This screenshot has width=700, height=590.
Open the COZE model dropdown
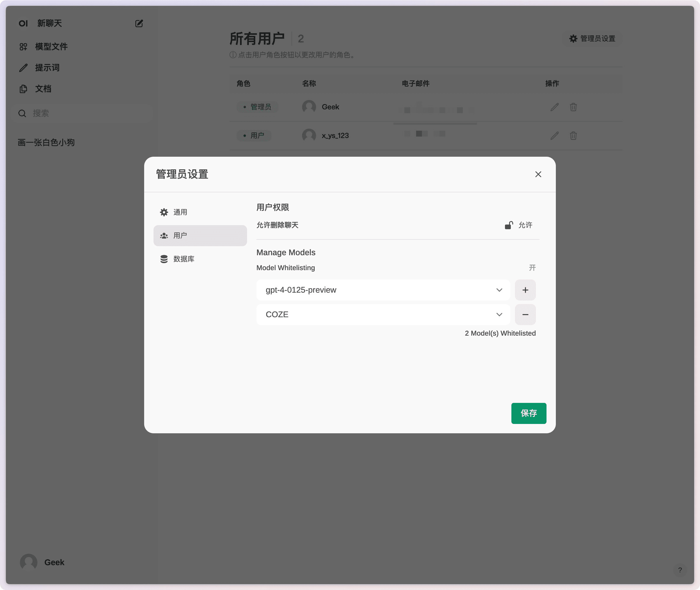[x=383, y=314]
